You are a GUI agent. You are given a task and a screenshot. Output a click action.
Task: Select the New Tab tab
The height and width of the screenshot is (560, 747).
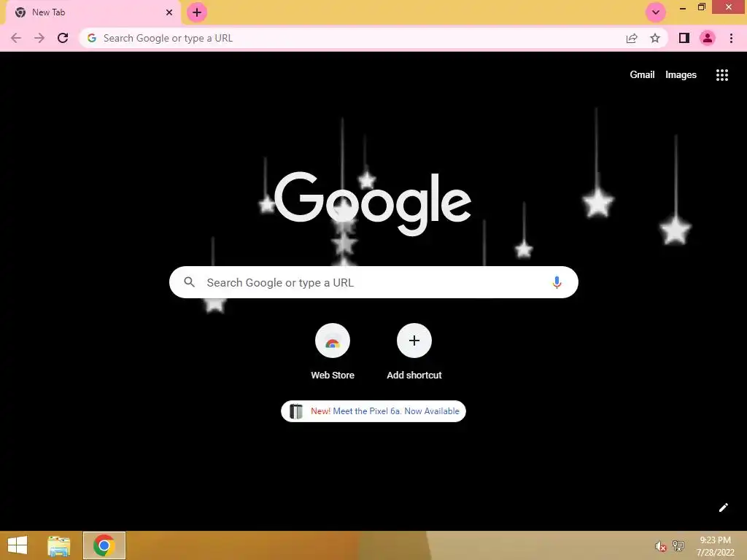click(x=93, y=12)
